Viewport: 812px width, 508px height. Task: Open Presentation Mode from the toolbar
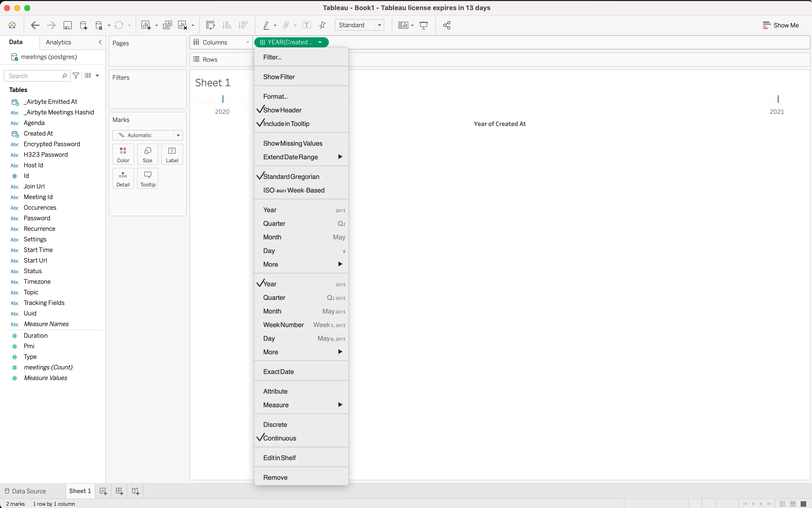point(424,25)
